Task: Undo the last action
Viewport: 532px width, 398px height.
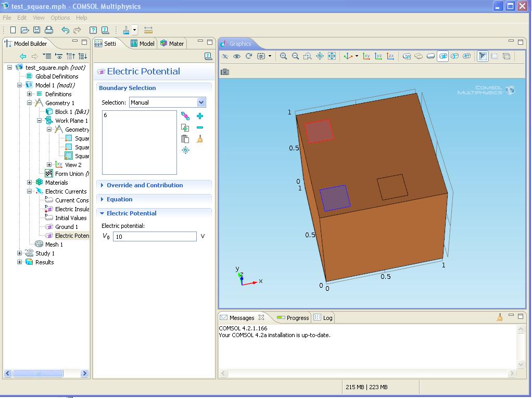Action: point(65,30)
